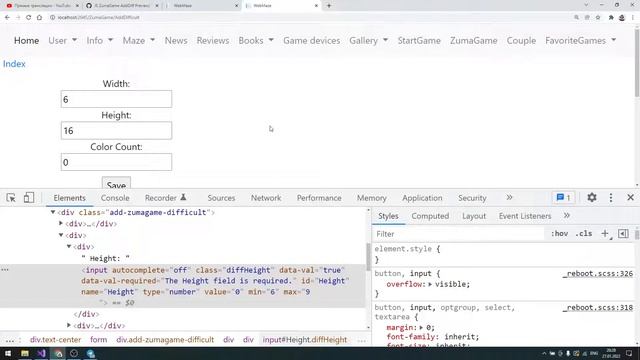The height and width of the screenshot is (360, 640).
Task: Switch to the Computed styles tab
Action: tap(430, 216)
